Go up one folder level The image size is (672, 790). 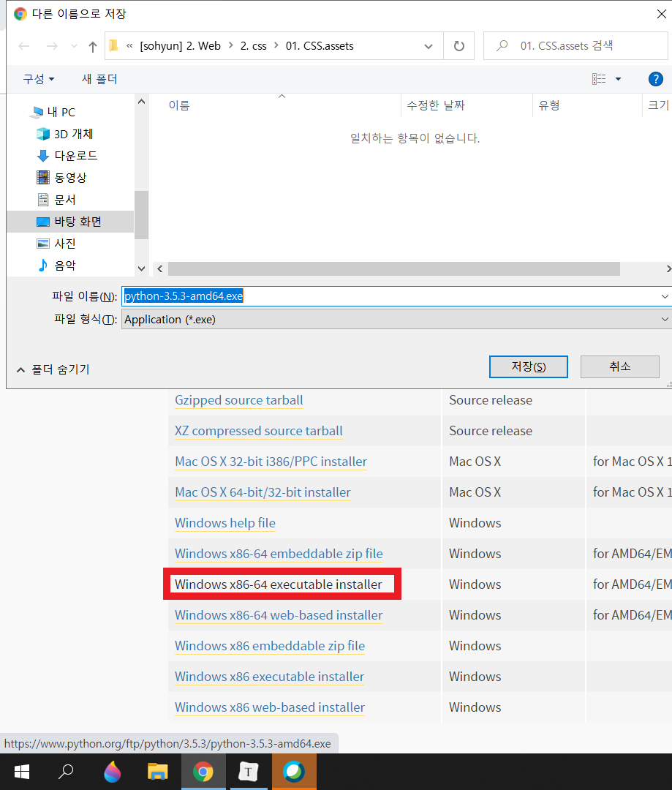pyautogui.click(x=93, y=46)
